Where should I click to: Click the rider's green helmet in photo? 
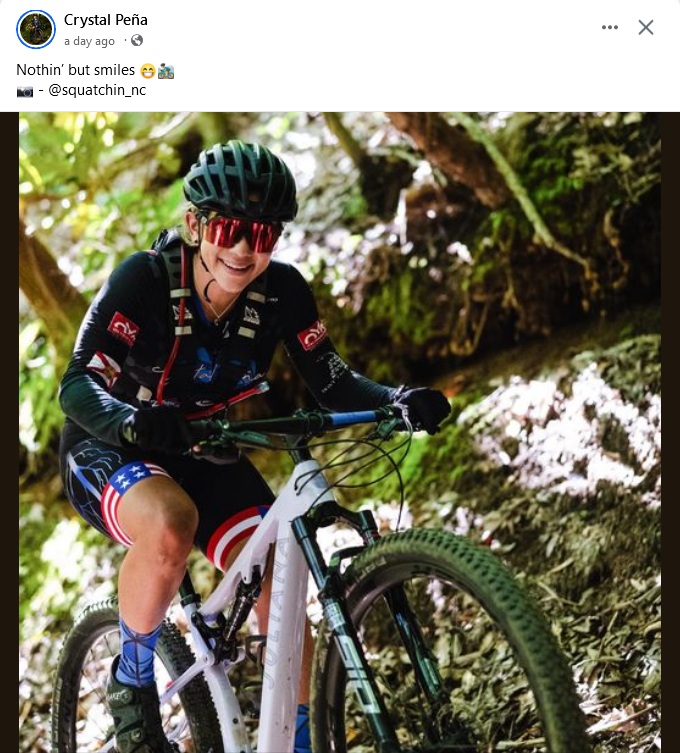241,178
